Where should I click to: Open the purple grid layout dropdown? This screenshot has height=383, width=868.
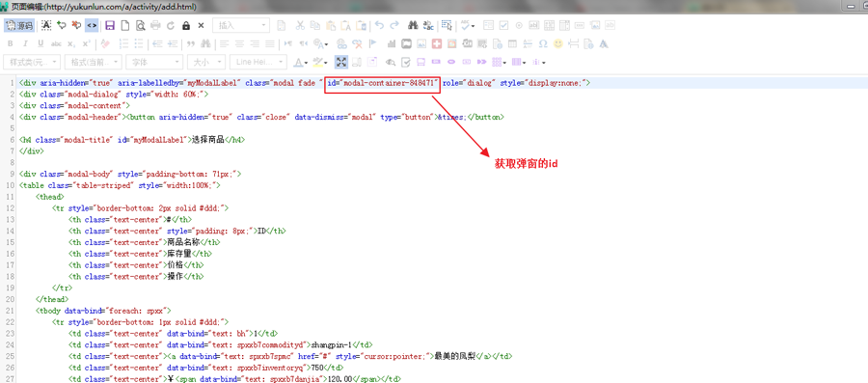coord(500,62)
